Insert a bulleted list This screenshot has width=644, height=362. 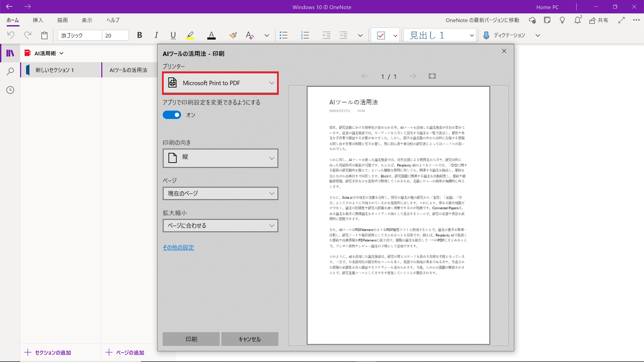[284, 35]
